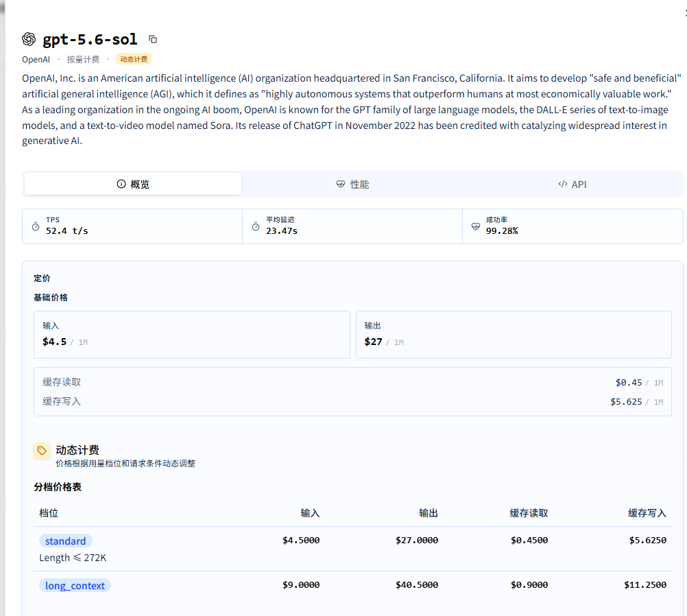Click the $40.5000 long_context output cell
687x616 pixels.
click(417, 585)
